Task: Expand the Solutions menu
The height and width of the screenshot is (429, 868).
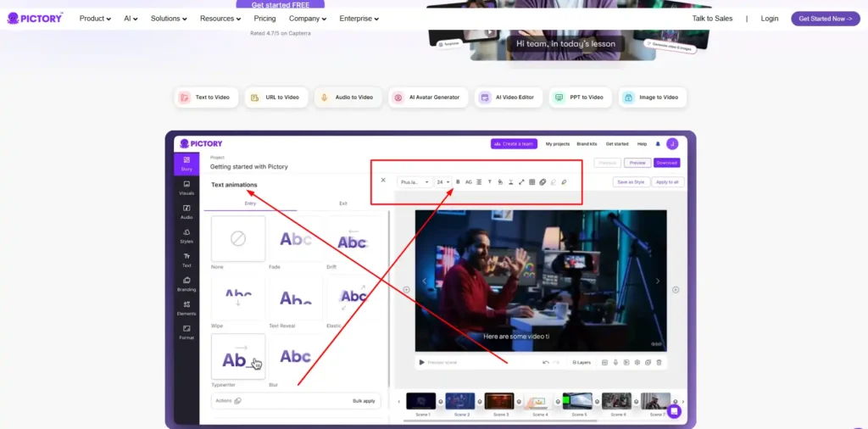Action: click(x=169, y=19)
